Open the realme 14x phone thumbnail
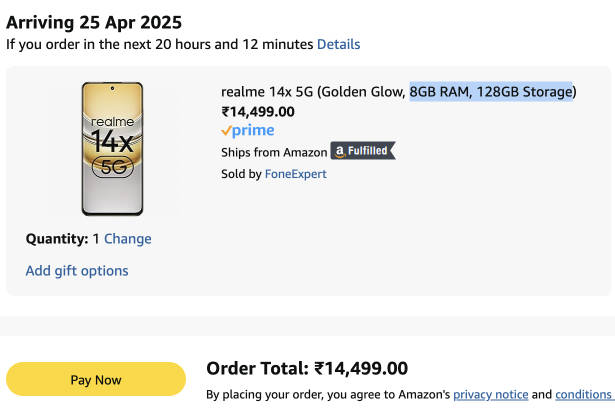 (x=112, y=148)
